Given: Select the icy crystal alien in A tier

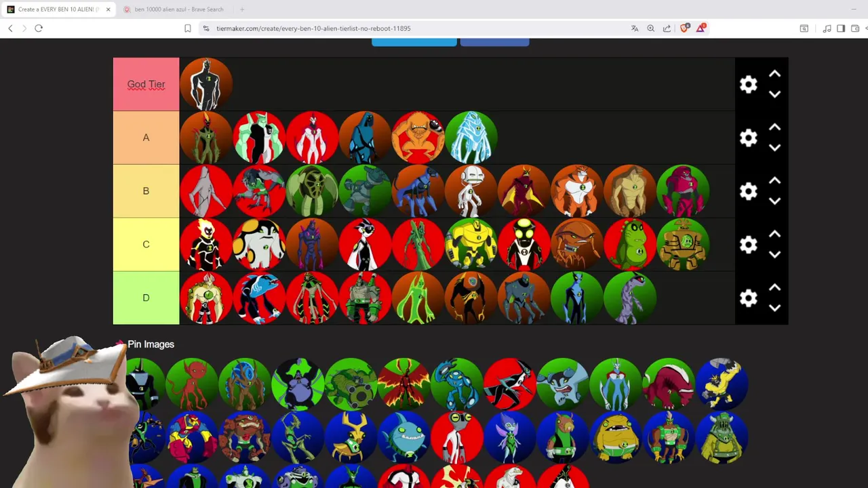Looking at the screenshot, I should tap(471, 138).
